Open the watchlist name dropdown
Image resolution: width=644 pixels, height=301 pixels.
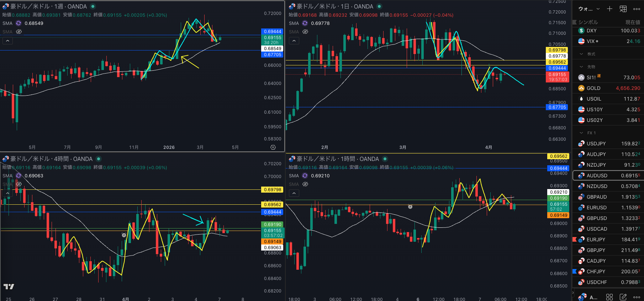(589, 9)
